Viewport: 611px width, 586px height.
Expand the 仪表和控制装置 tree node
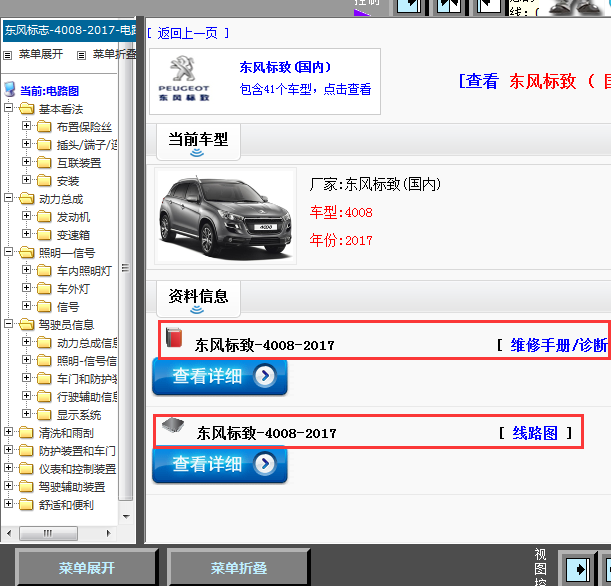pos(9,468)
